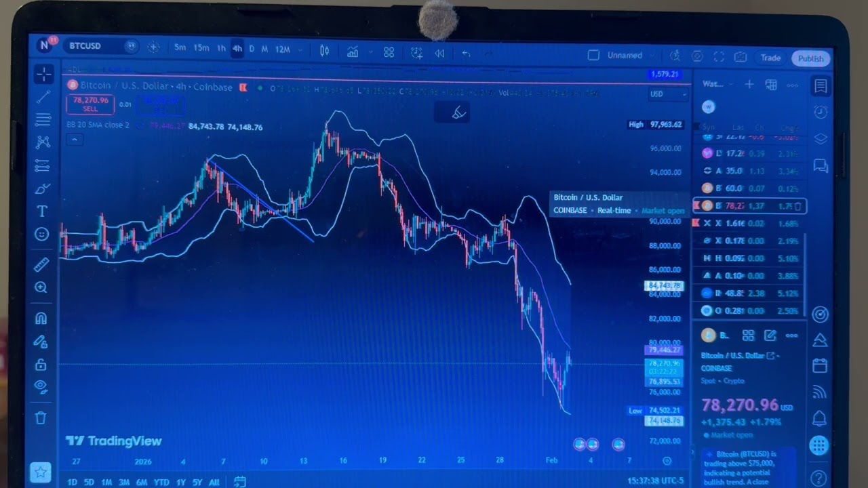Remove all drawings with trash icon
868x488 pixels.
pos(41,418)
